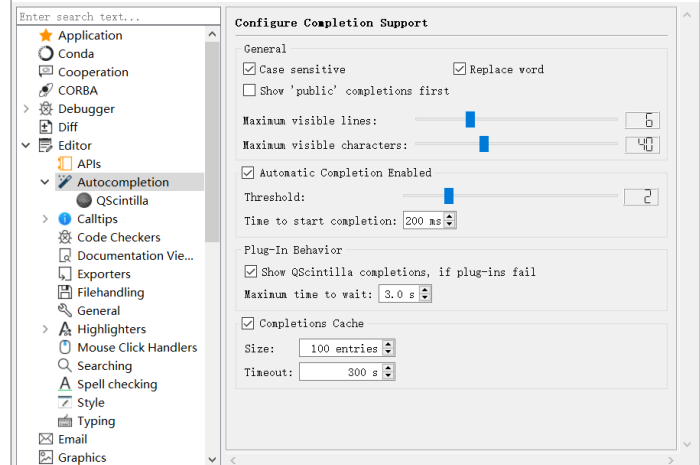Image resolution: width=700 pixels, height=465 pixels.
Task: Expand the Debugger tree node
Action: click(x=26, y=108)
